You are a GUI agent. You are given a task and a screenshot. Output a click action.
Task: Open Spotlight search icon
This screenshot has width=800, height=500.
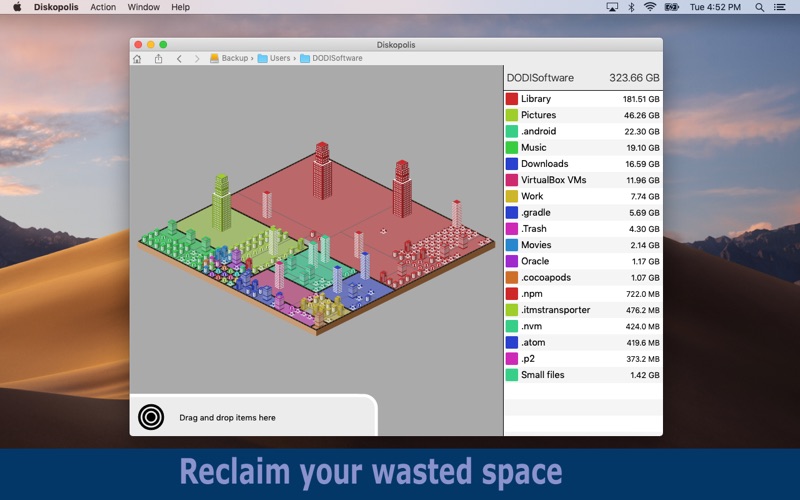[760, 7]
